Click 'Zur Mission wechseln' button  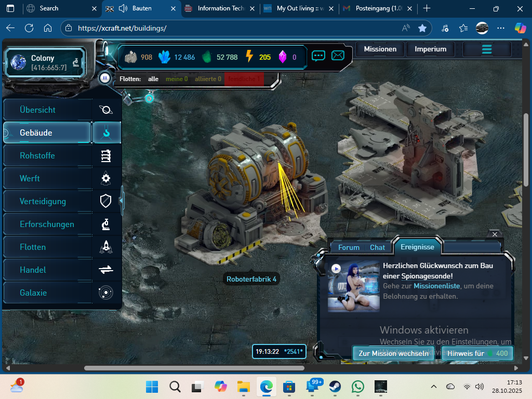point(393,353)
